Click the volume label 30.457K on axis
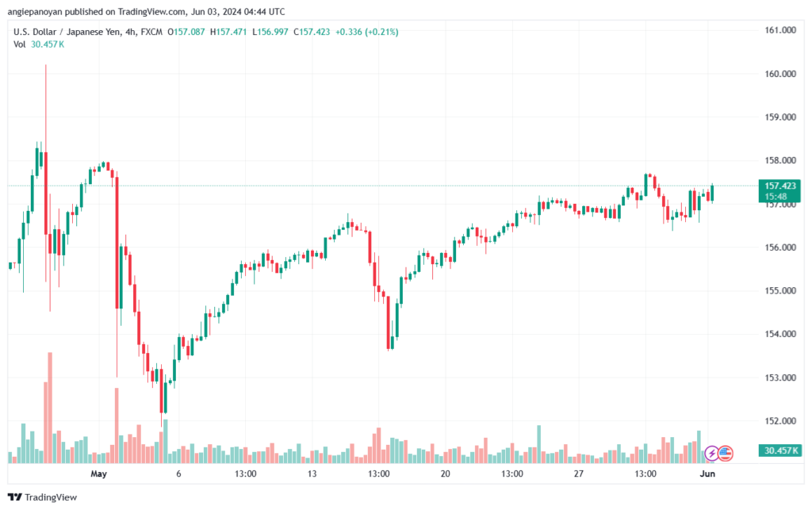The image size is (812, 510). point(779,451)
